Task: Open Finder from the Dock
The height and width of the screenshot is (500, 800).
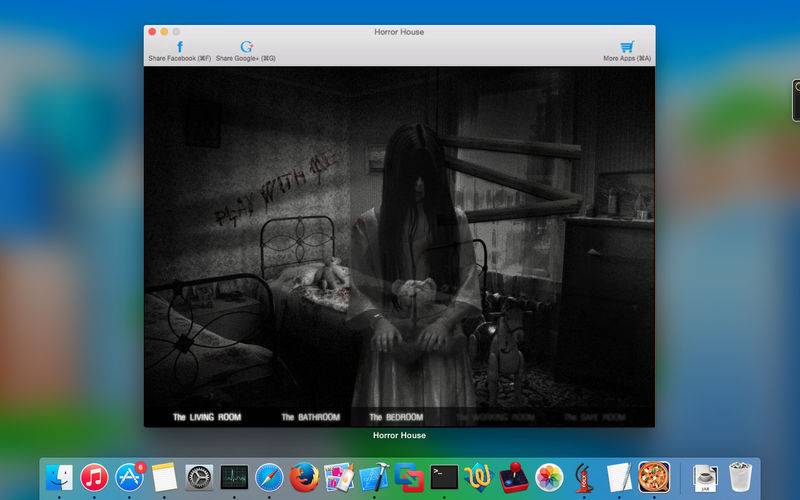Action: [x=59, y=478]
